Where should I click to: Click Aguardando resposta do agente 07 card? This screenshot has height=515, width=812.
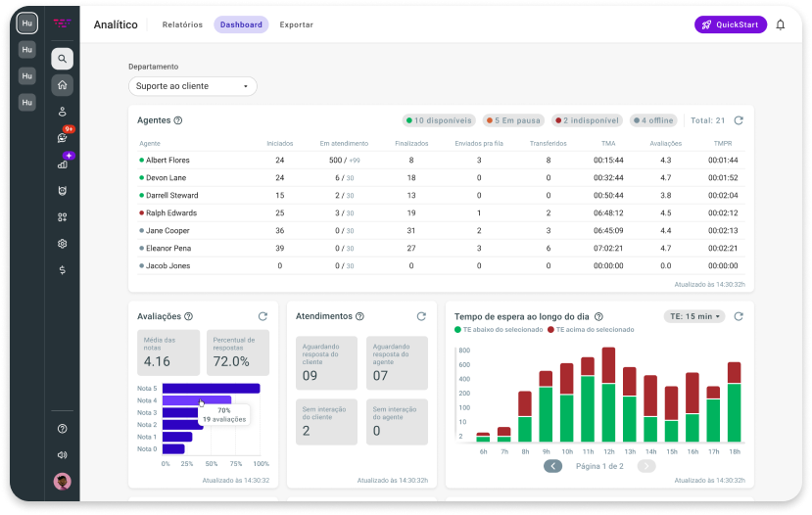[398, 363]
